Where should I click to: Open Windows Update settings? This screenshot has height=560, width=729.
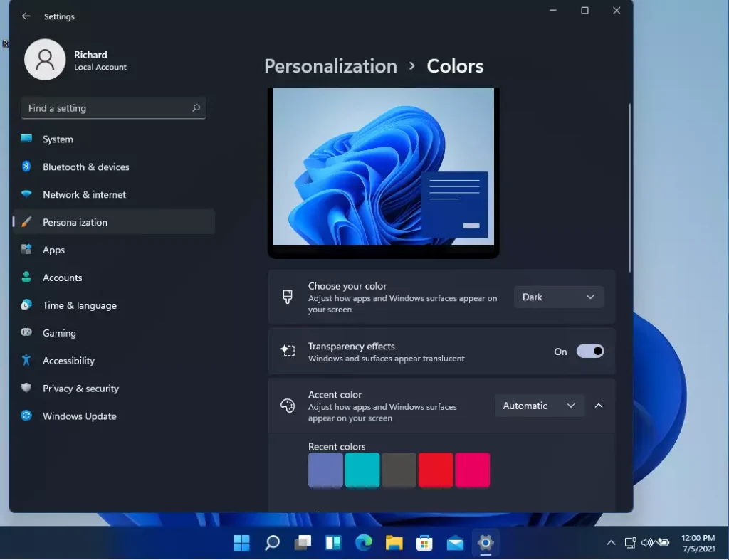114,416
